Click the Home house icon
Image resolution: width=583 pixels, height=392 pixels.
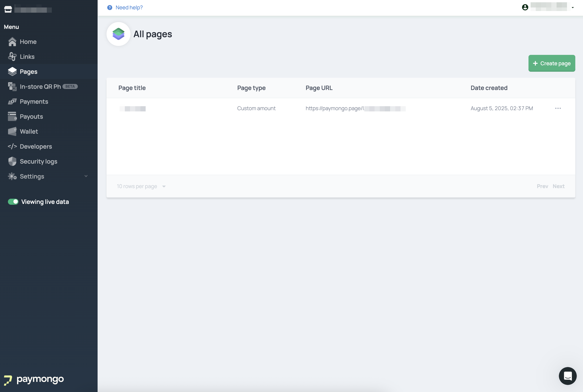coord(12,42)
